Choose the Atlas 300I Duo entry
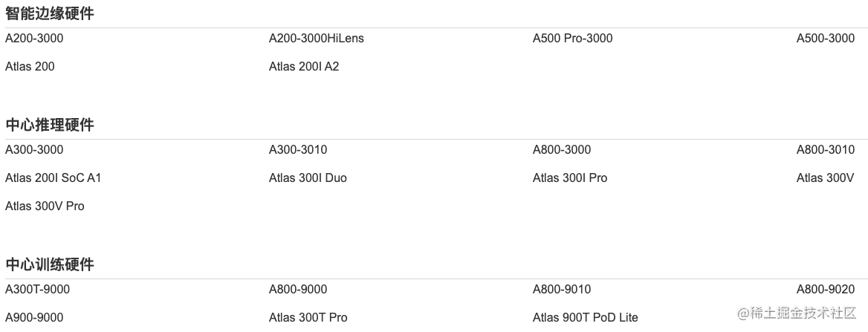This screenshot has height=332, width=868. point(308,178)
